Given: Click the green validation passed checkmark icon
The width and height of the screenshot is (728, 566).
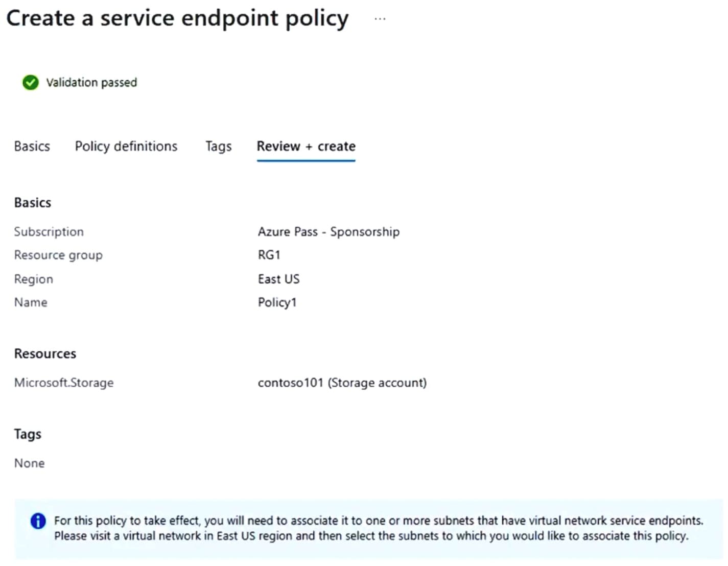Looking at the screenshot, I should click(31, 82).
